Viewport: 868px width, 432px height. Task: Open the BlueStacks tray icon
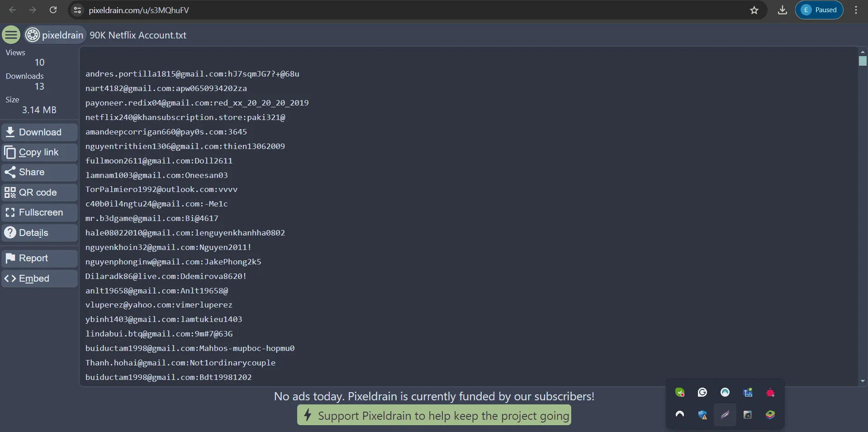770,415
